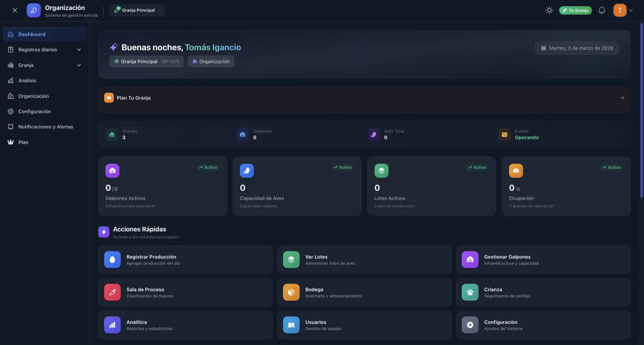This screenshot has width=644, height=345.
Task: Open the Galpones Activos card
Action: pos(163,186)
